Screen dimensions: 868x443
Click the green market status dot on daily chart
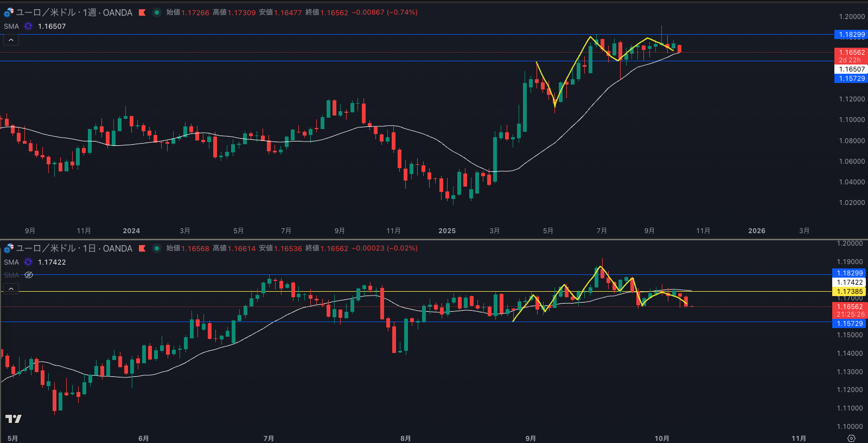157,248
